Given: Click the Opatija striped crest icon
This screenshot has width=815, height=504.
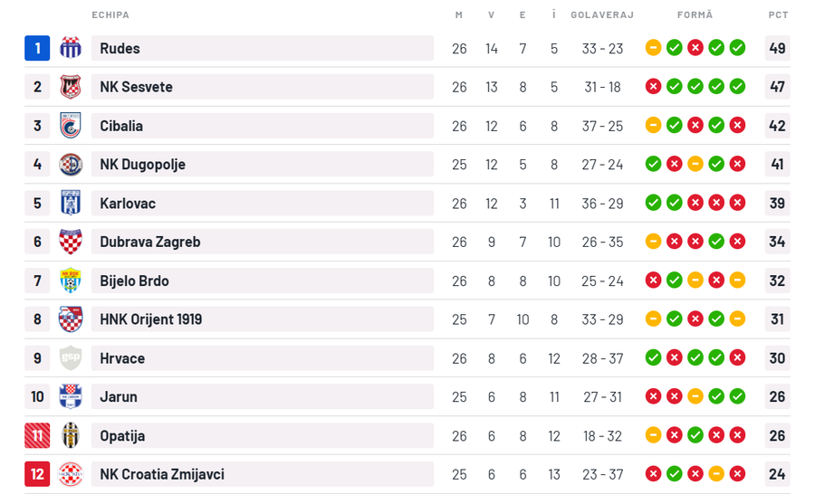Looking at the screenshot, I should (x=71, y=435).
